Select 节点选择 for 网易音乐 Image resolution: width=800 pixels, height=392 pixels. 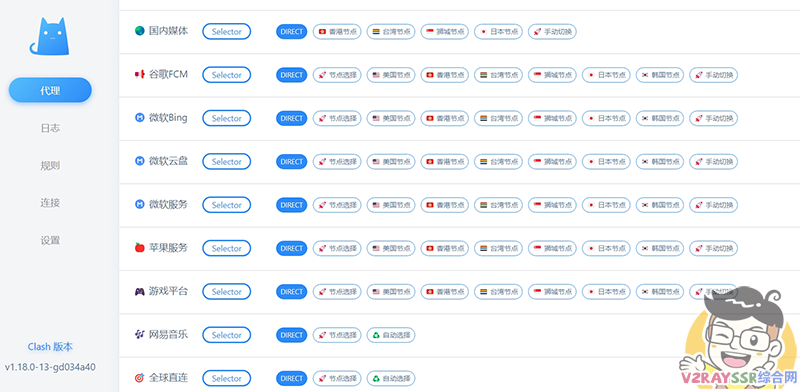(337, 335)
